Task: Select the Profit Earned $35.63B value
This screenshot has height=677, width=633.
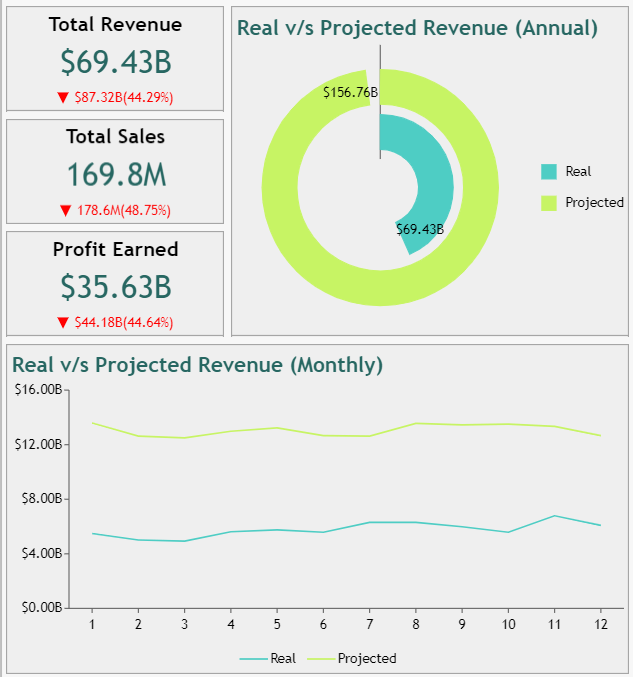Action: 115,287
